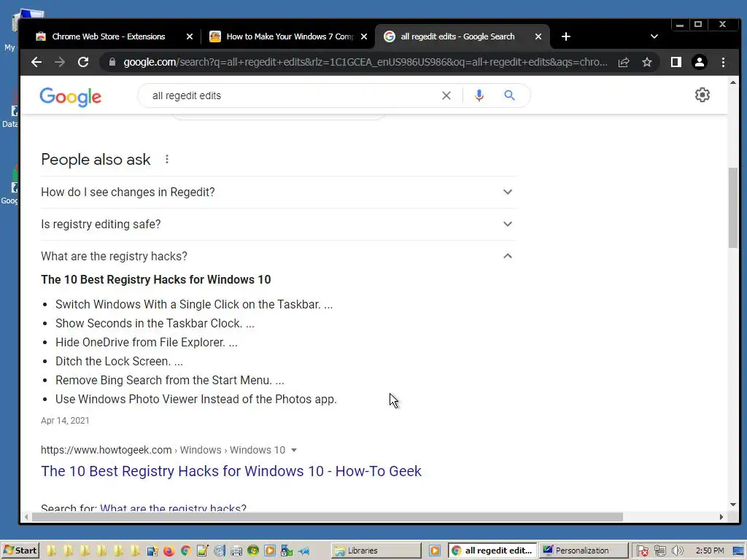Bookmark this page with the star icon
Screen dimensions: 747x560
click(647, 63)
